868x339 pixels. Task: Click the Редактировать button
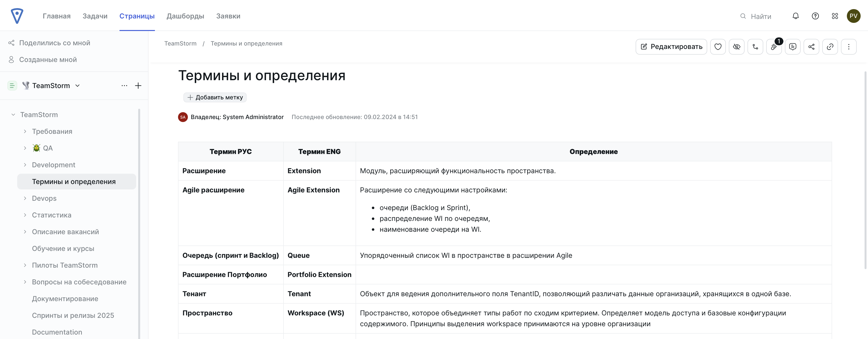point(671,46)
